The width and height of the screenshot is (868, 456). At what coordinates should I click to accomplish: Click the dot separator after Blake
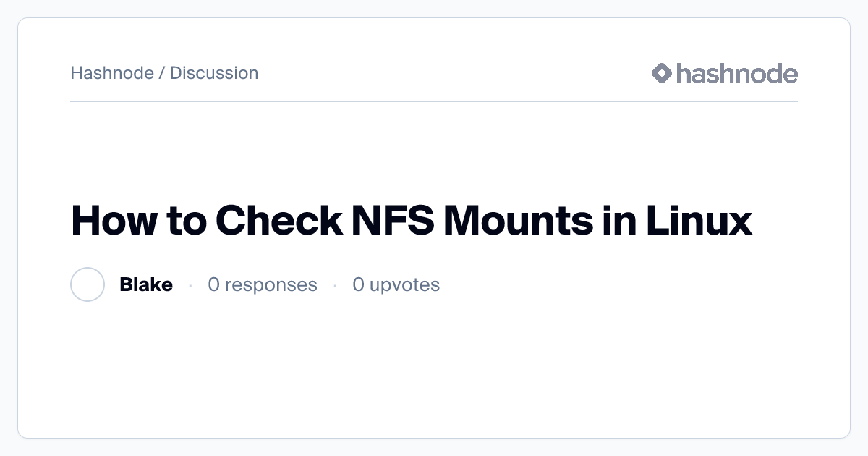click(190, 285)
